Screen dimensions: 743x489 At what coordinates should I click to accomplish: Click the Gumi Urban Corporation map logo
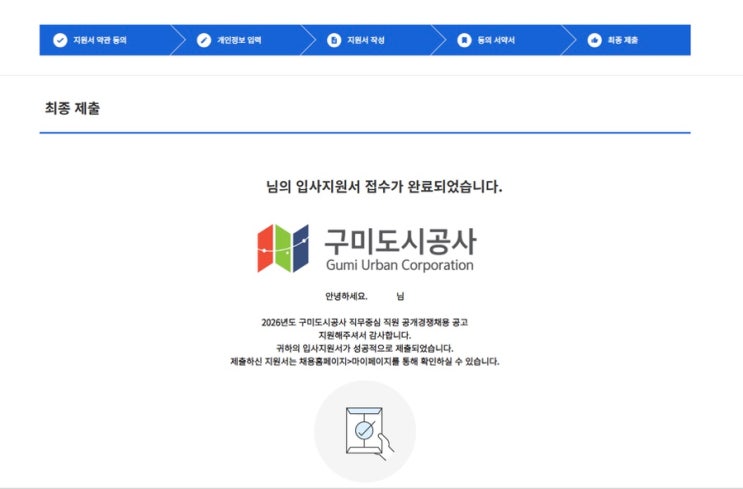(x=283, y=248)
